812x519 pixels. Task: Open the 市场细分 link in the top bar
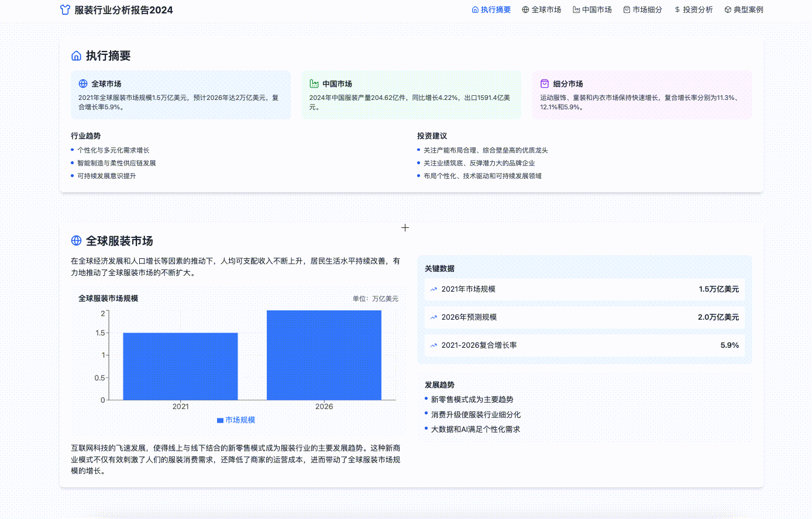pos(642,9)
